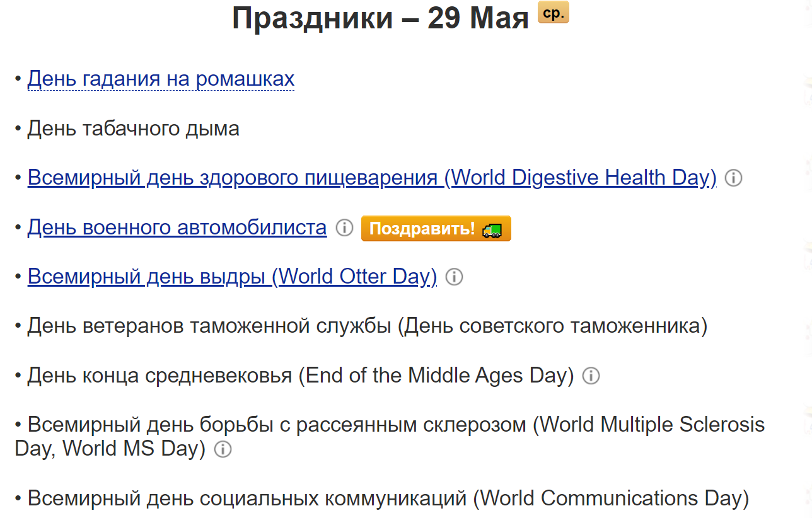Click the bullet before День гадания на ромашках
The image size is (812, 518).
(x=16, y=78)
